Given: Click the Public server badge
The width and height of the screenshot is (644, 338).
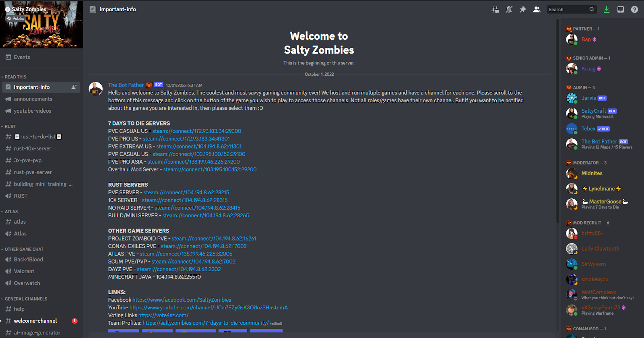Looking at the screenshot, I should coord(16,19).
